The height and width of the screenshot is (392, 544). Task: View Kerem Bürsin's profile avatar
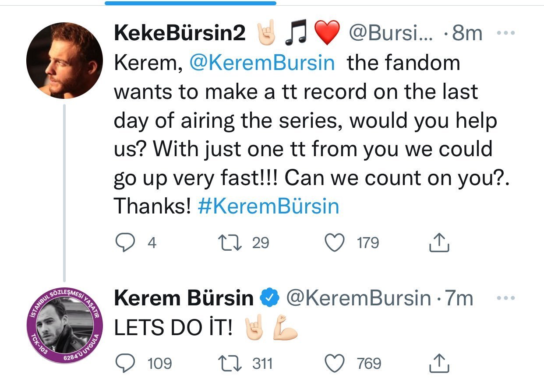[64, 325]
